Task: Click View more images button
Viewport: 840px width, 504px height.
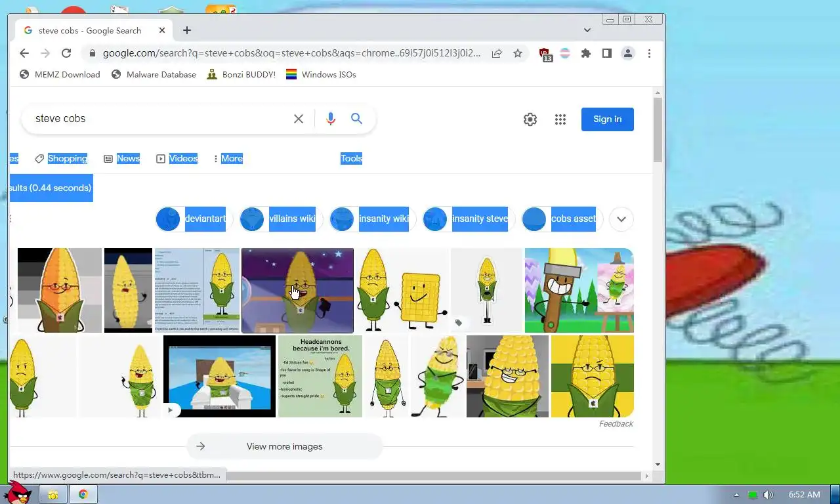Action: click(285, 446)
